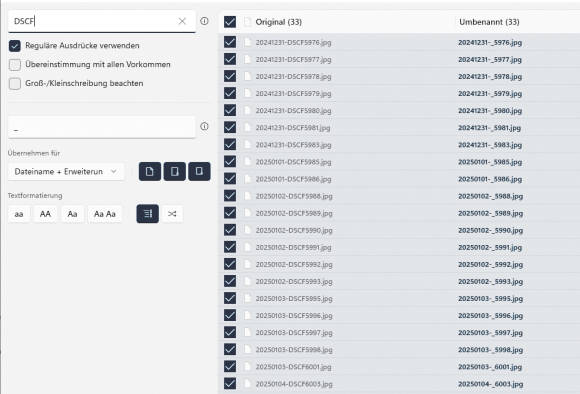Disable 'Reguläre Ausdrücke verwenden' checkbox

point(15,46)
